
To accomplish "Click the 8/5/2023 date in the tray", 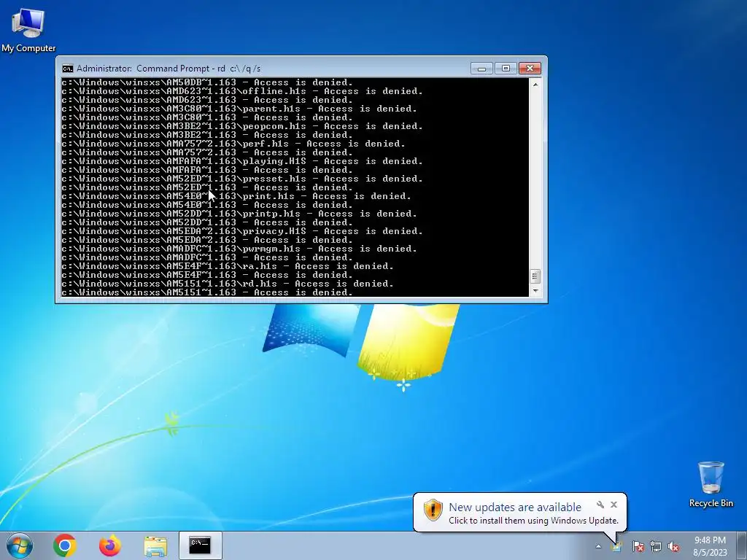I will 710,553.
